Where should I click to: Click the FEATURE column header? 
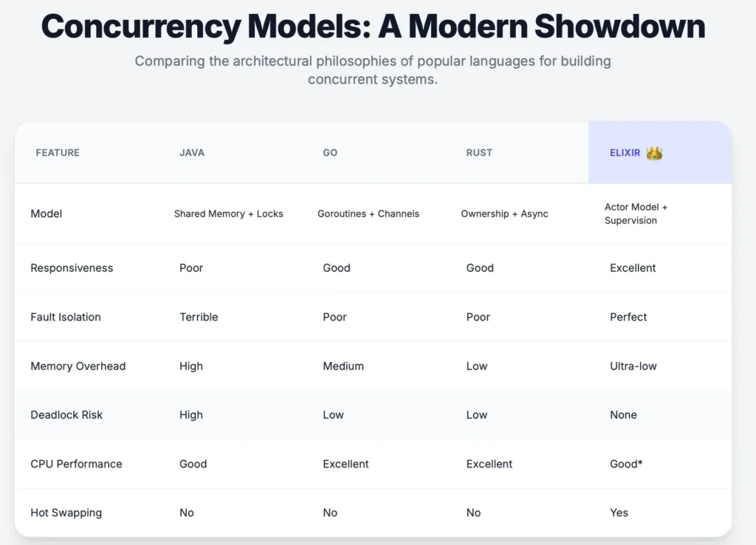pyautogui.click(x=58, y=153)
